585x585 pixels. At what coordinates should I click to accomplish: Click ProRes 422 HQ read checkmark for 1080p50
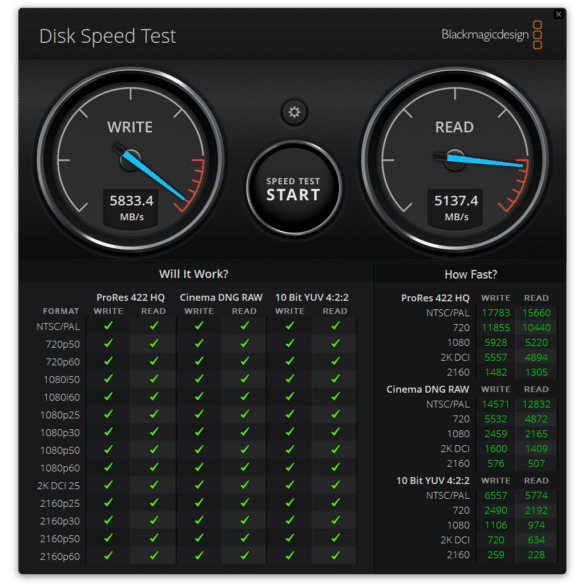(154, 449)
